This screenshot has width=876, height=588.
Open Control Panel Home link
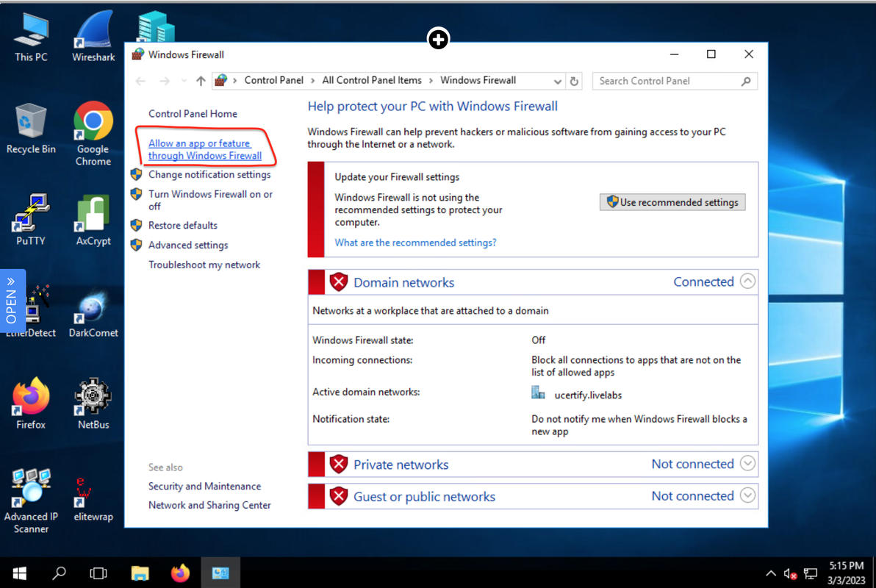point(193,113)
